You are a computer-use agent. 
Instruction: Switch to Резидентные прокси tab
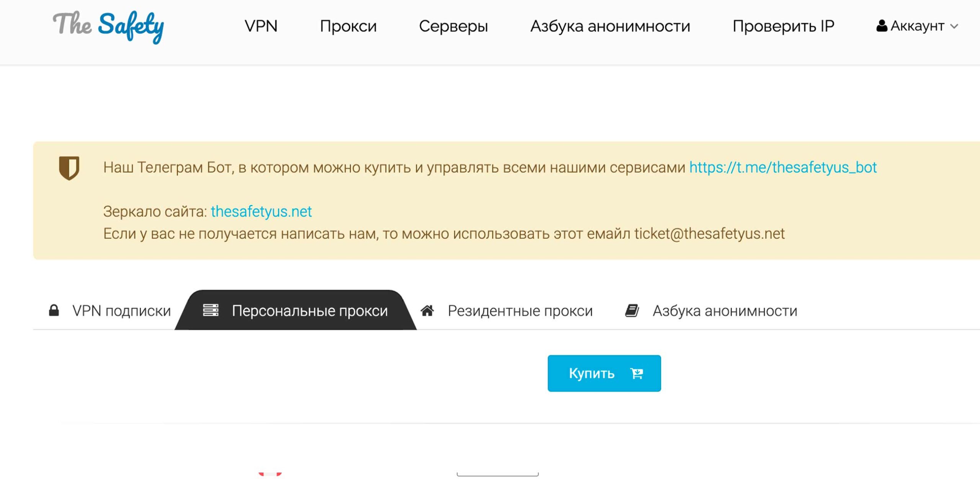click(520, 311)
